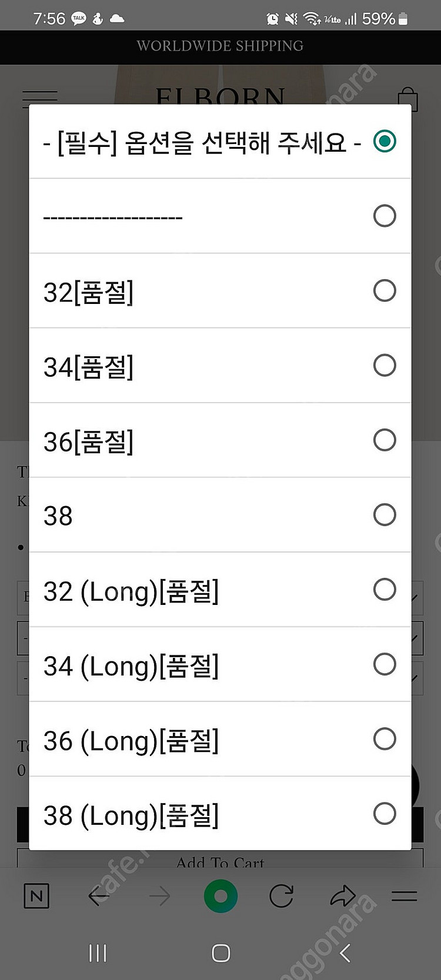Select the 34[품절] option
Screen dimensions: 441x980
385,365
